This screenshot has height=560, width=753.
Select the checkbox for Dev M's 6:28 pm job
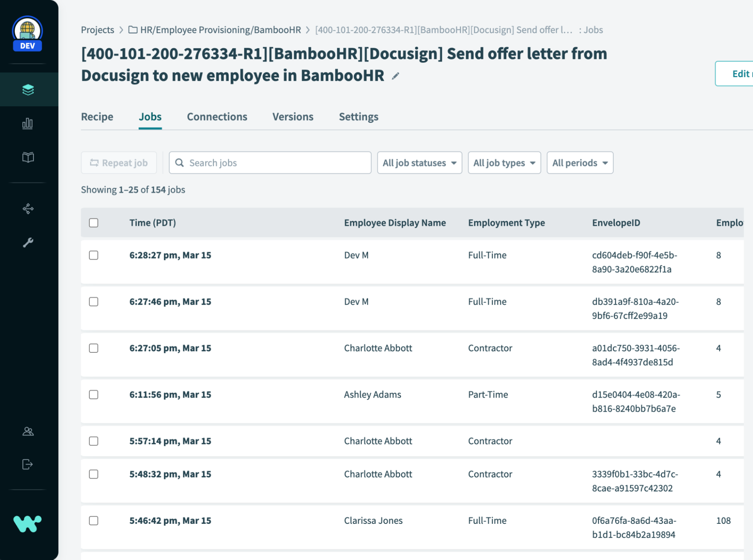coord(93,255)
